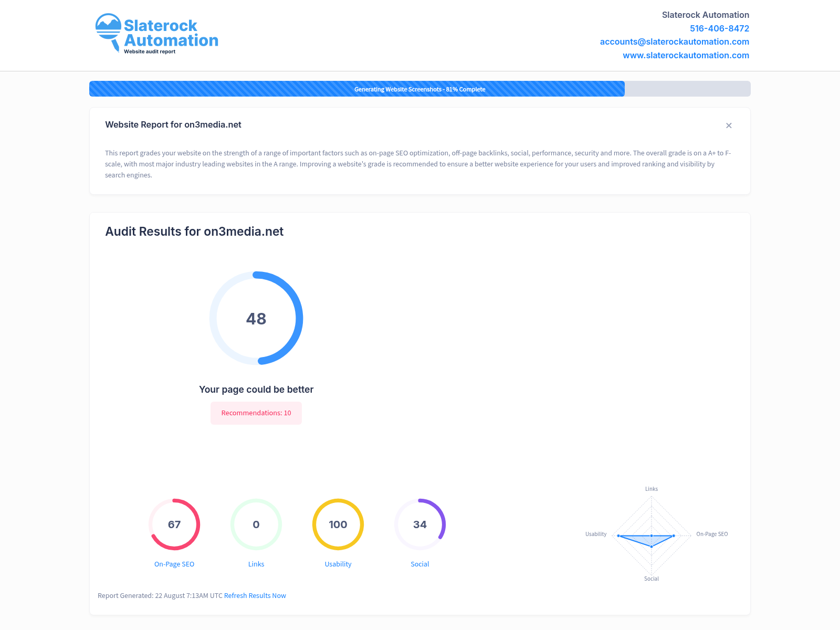Click the Usability 100 score circle
840x630 pixels.
[338, 524]
